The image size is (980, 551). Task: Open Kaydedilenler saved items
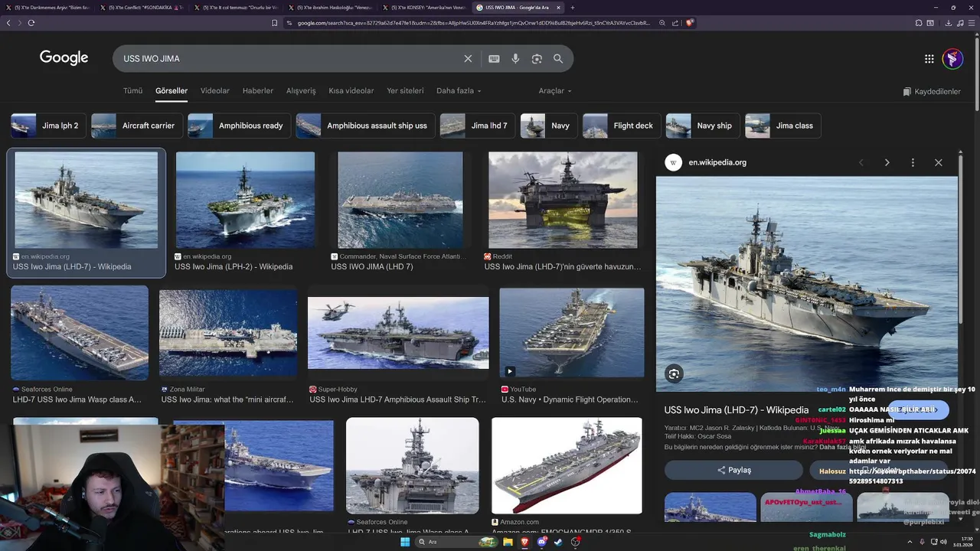point(932,92)
